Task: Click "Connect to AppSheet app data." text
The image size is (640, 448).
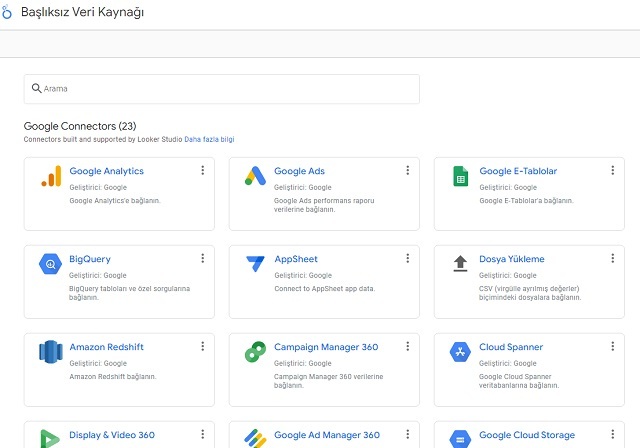Action: click(x=324, y=288)
